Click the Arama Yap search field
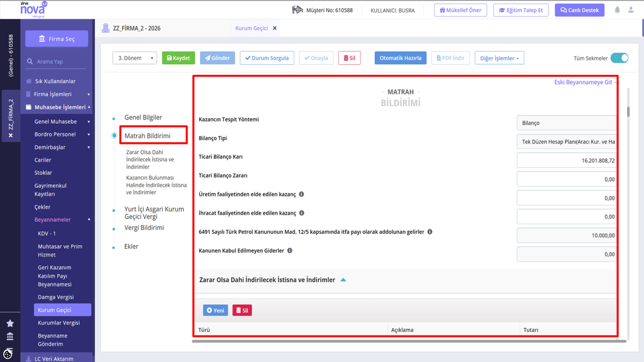 coord(57,61)
